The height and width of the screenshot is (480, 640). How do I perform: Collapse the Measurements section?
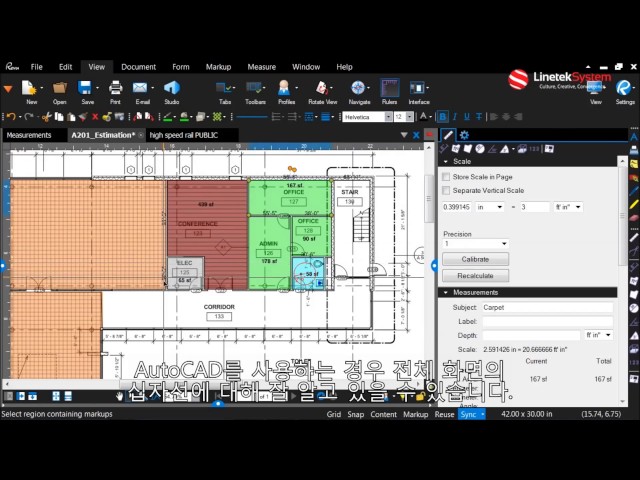coord(446,293)
